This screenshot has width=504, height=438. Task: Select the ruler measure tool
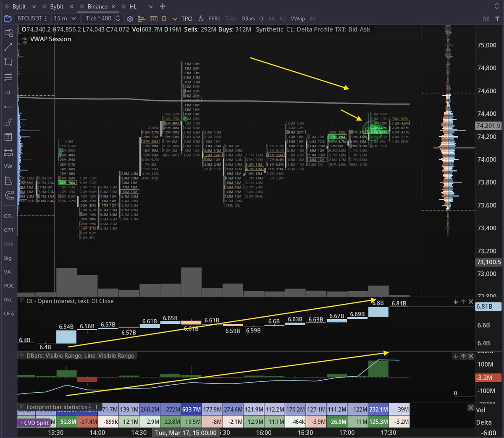click(8, 152)
